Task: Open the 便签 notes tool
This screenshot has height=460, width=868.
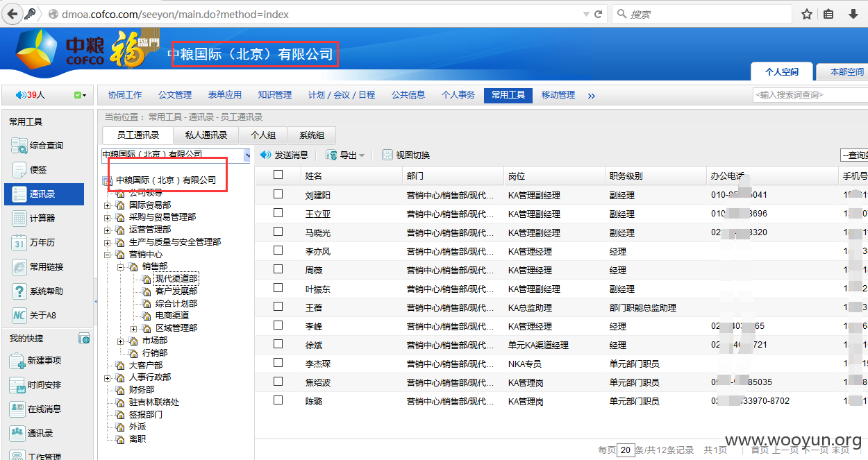Action: pos(30,169)
